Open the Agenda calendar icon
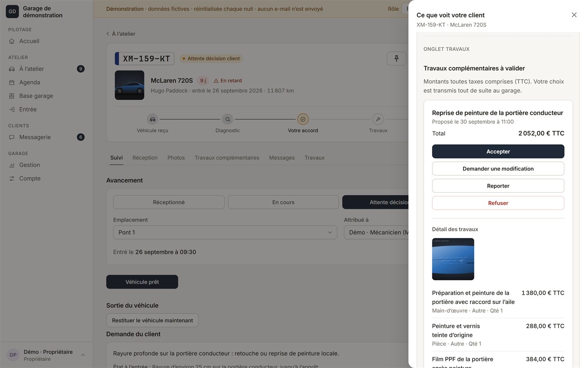Viewport: 588px width, 368px height. [x=12, y=83]
